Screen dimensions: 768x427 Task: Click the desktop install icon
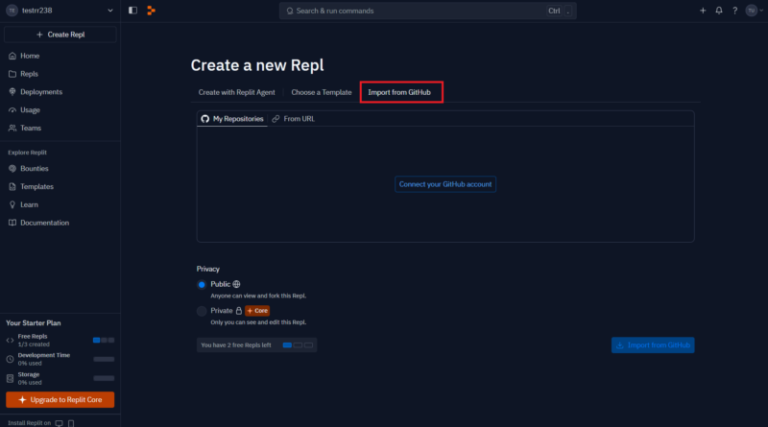point(59,422)
